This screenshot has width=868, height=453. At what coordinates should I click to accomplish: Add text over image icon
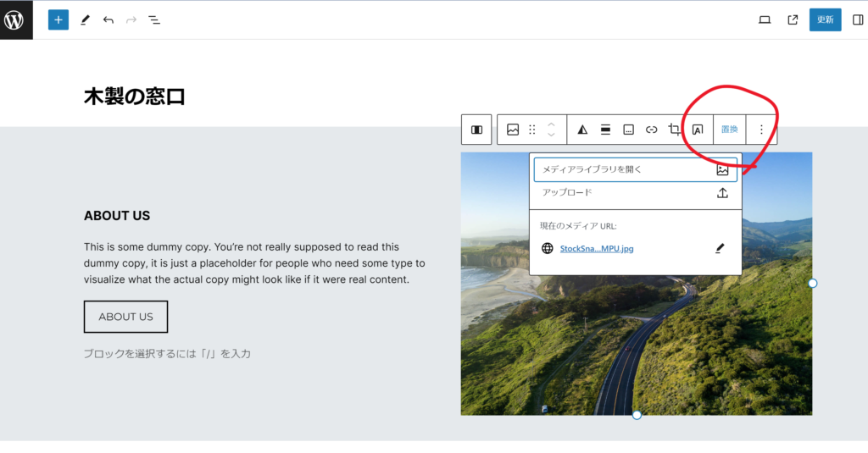click(x=698, y=130)
